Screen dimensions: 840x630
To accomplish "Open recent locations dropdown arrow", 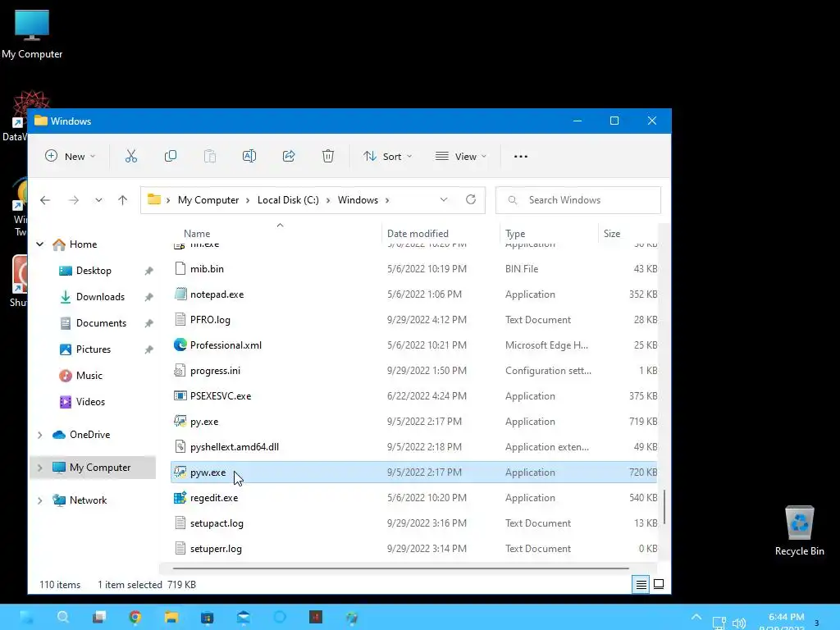I will (x=98, y=200).
